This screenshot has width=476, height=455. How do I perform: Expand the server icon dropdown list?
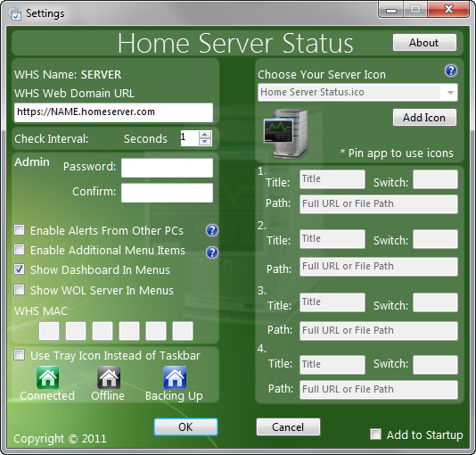(x=450, y=92)
